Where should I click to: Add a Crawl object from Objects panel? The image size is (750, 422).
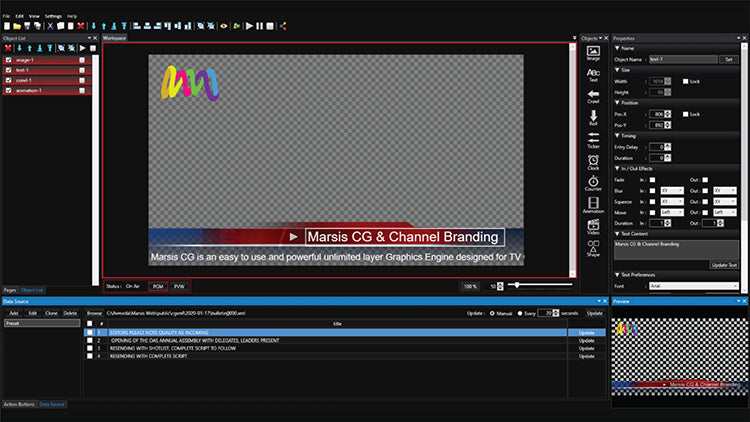coord(593,94)
